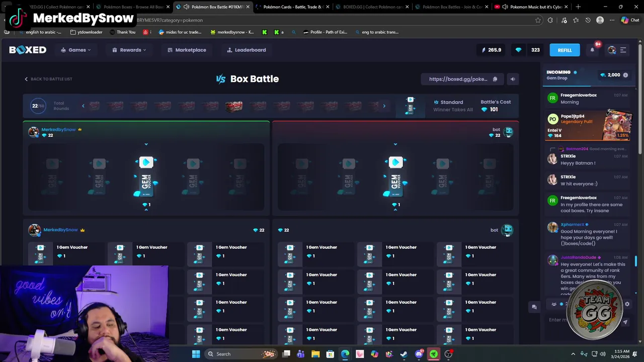Open Steam from taskbar

404,354
